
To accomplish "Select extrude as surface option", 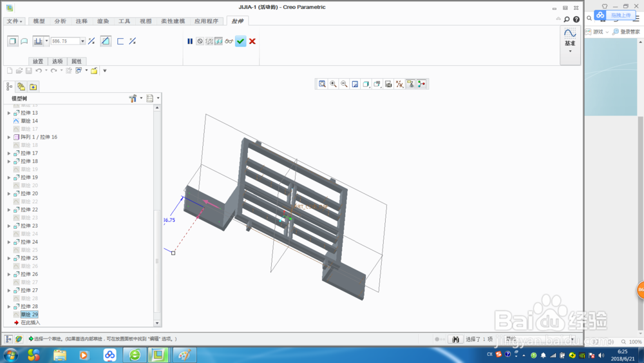I will 24,41.
